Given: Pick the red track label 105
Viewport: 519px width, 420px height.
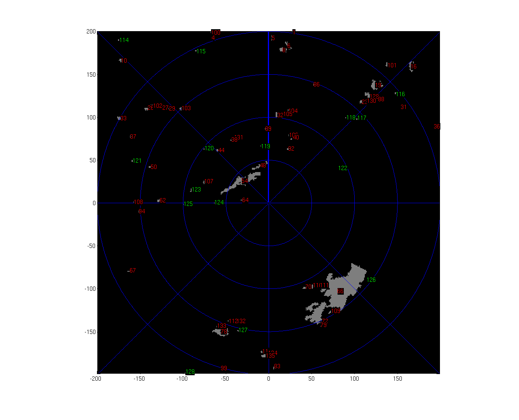Looking at the screenshot, I should coord(288,114).
